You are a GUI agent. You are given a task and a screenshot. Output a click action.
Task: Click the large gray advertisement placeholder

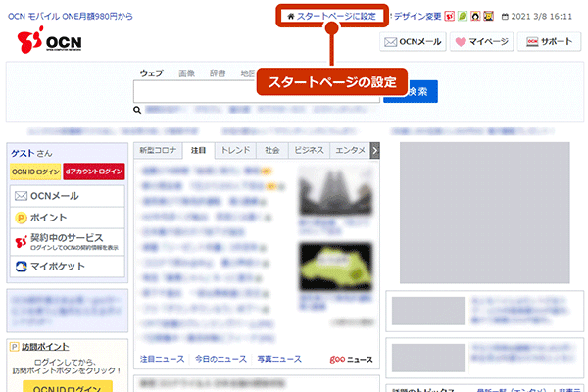[484, 213]
